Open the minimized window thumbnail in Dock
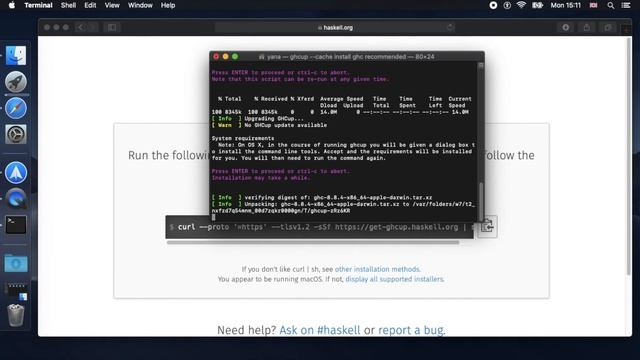The height and width of the screenshot is (360, 640). tap(16, 290)
